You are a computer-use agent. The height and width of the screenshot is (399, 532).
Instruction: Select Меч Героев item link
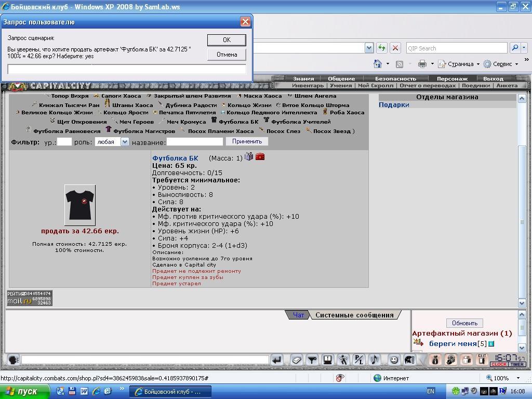(x=137, y=122)
